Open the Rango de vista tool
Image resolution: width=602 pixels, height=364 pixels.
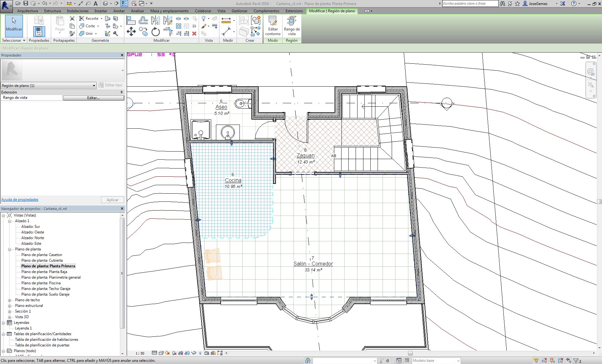click(x=292, y=26)
